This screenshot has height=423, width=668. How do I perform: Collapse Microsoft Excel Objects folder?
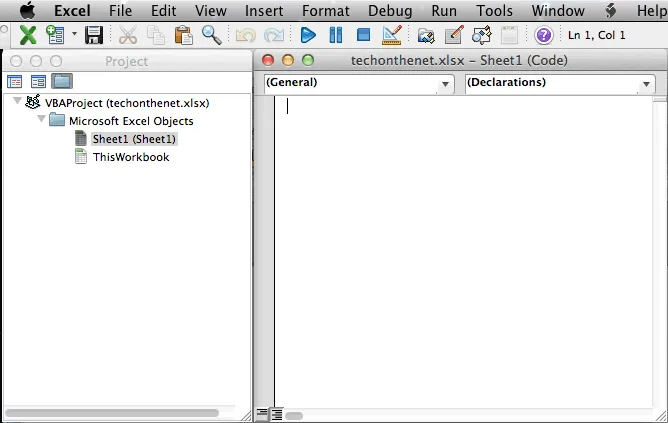pyautogui.click(x=41, y=118)
